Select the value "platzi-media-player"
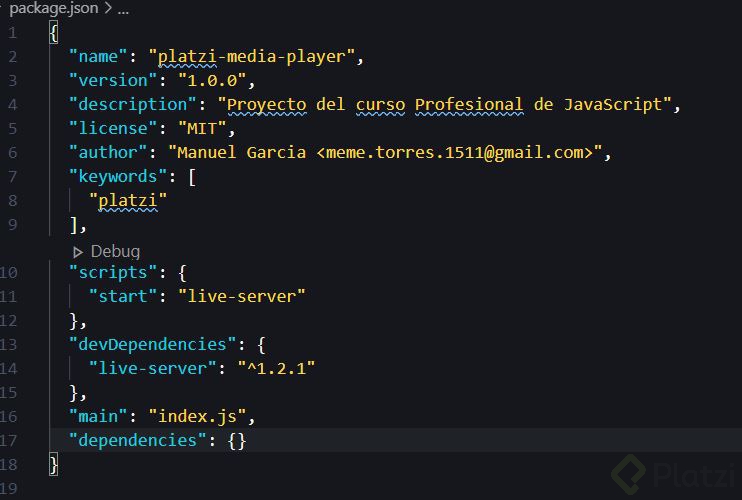 coord(252,57)
